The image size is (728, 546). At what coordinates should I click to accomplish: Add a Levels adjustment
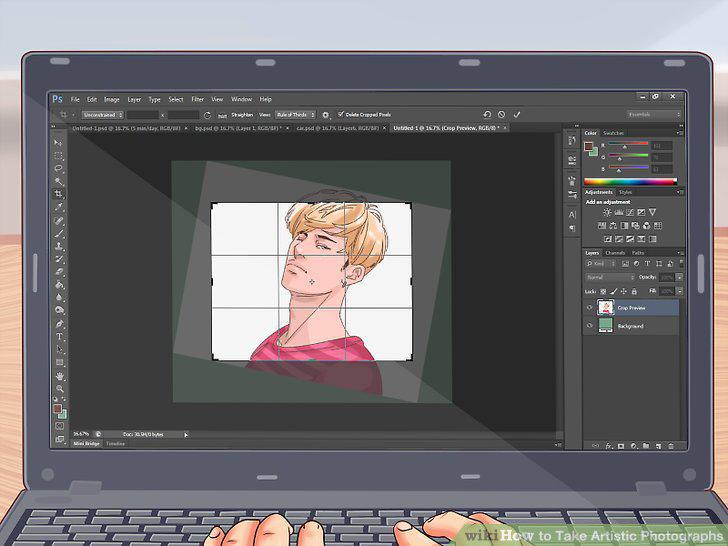coord(618,212)
